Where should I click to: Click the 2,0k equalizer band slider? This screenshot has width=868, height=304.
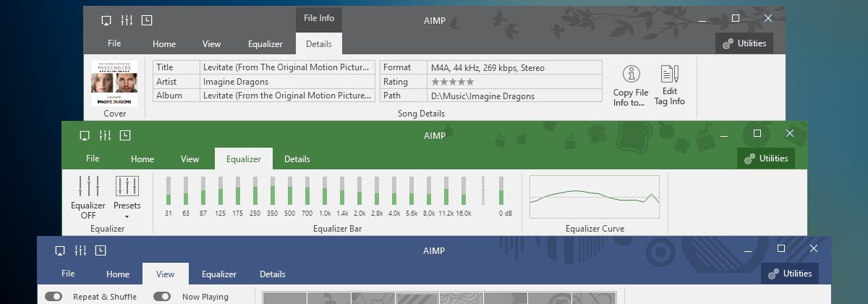pos(359,190)
